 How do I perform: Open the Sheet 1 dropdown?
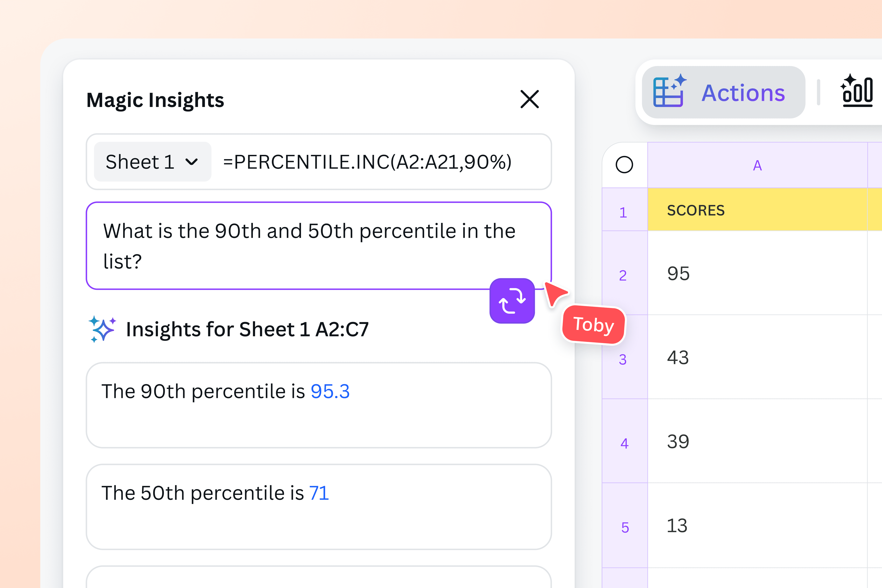pyautogui.click(x=152, y=162)
